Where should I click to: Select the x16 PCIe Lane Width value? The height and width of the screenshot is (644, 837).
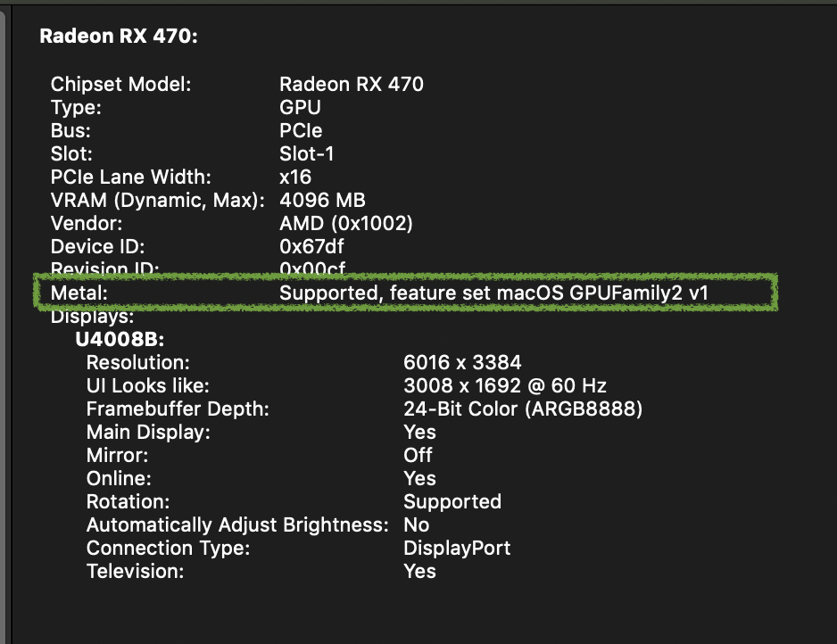point(295,178)
